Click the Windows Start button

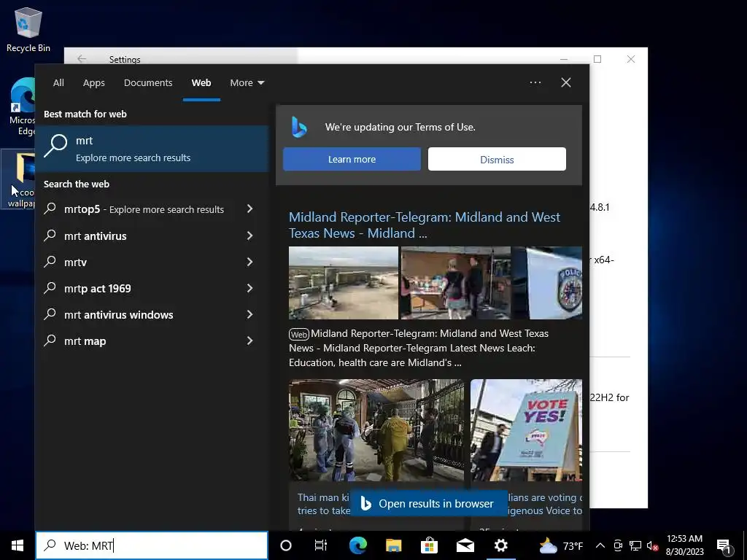point(18,545)
